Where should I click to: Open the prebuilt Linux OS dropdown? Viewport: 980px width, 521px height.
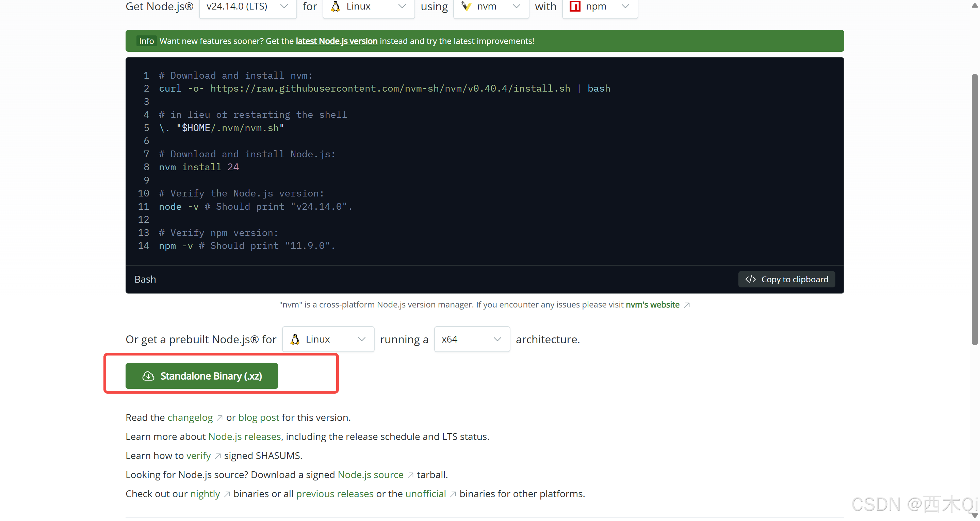click(x=328, y=339)
